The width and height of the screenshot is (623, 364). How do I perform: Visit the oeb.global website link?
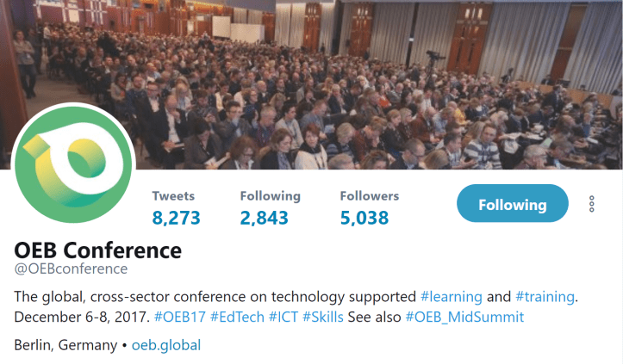[x=166, y=345]
